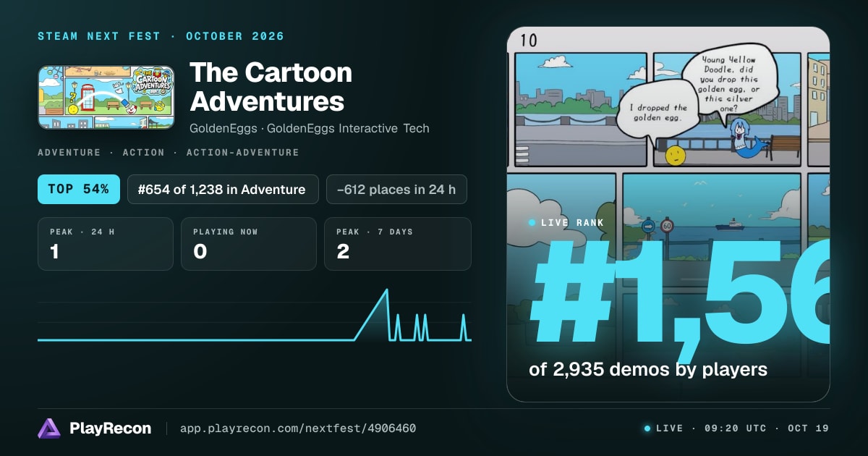The height and width of the screenshot is (456, 868).
Task: Select the Playing Now stat card
Action: (x=249, y=244)
